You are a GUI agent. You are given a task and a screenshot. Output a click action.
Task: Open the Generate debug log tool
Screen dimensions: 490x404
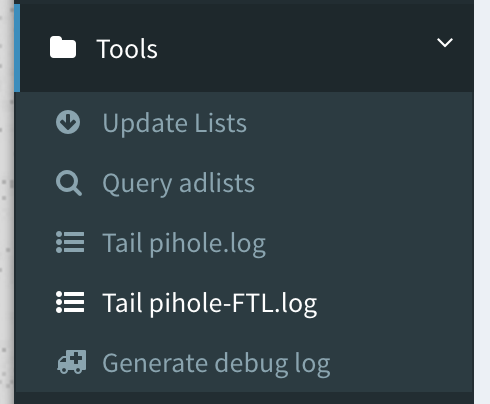tap(216, 364)
